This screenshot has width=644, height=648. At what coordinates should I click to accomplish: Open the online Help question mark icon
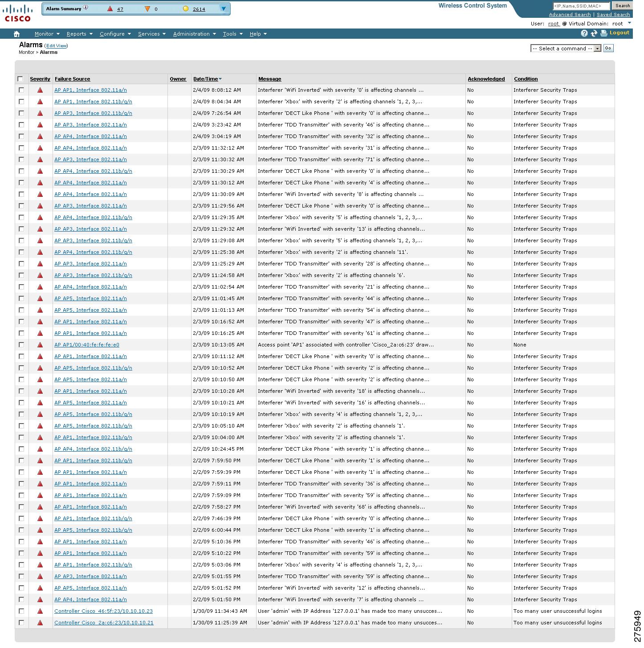tap(584, 33)
